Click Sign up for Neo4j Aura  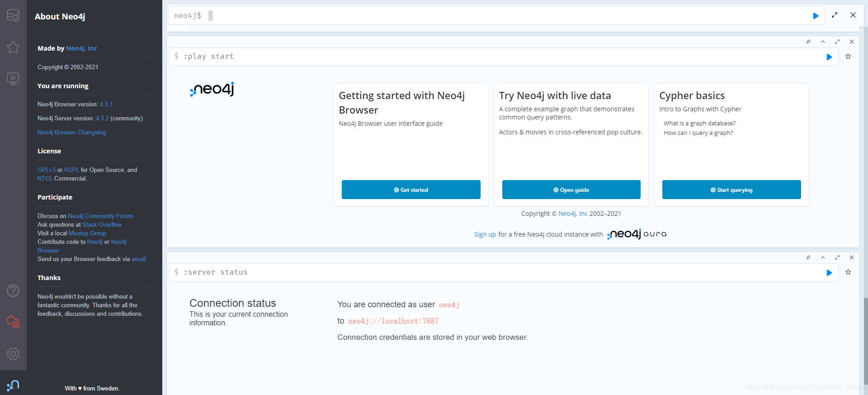[485, 234]
